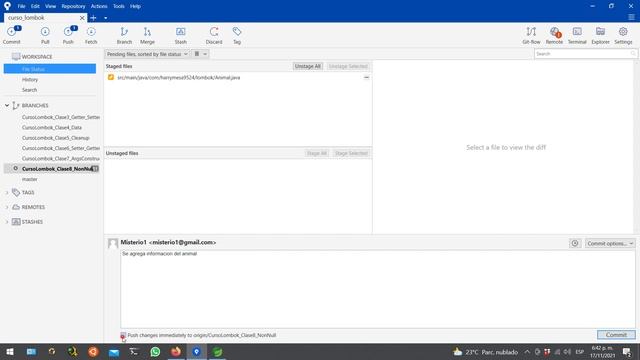The width and height of the screenshot is (640, 360).
Task: Click the Stage All button
Action: click(317, 153)
